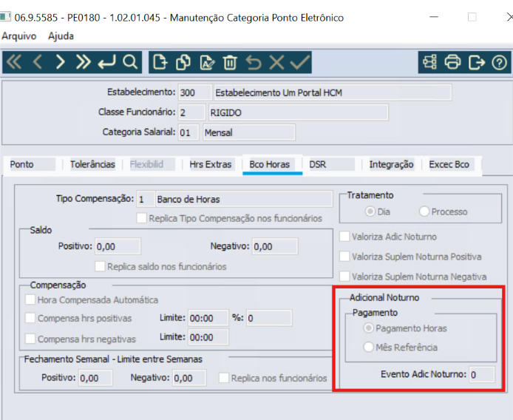This screenshot has height=420, width=513.
Task: Go to the previous record
Action: [x=38, y=62]
